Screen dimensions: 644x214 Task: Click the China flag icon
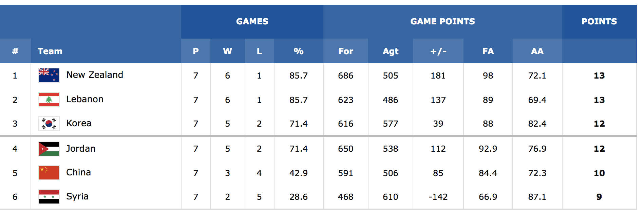pos(49,173)
